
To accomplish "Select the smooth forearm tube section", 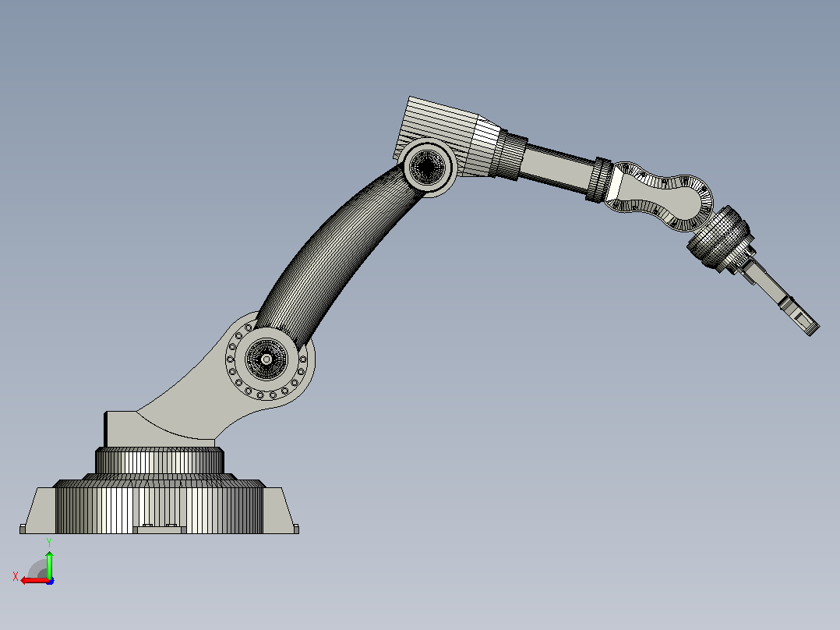I will pyautogui.click(x=558, y=167).
